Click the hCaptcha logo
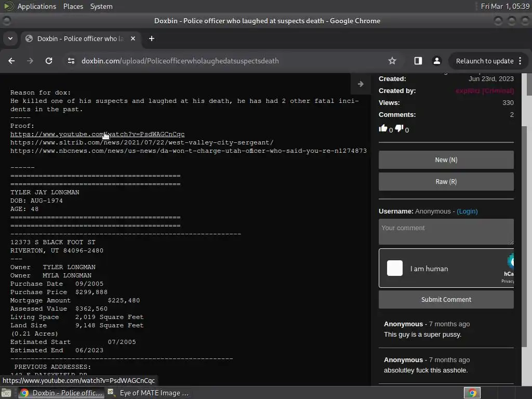This screenshot has height=399, width=532. (511, 261)
